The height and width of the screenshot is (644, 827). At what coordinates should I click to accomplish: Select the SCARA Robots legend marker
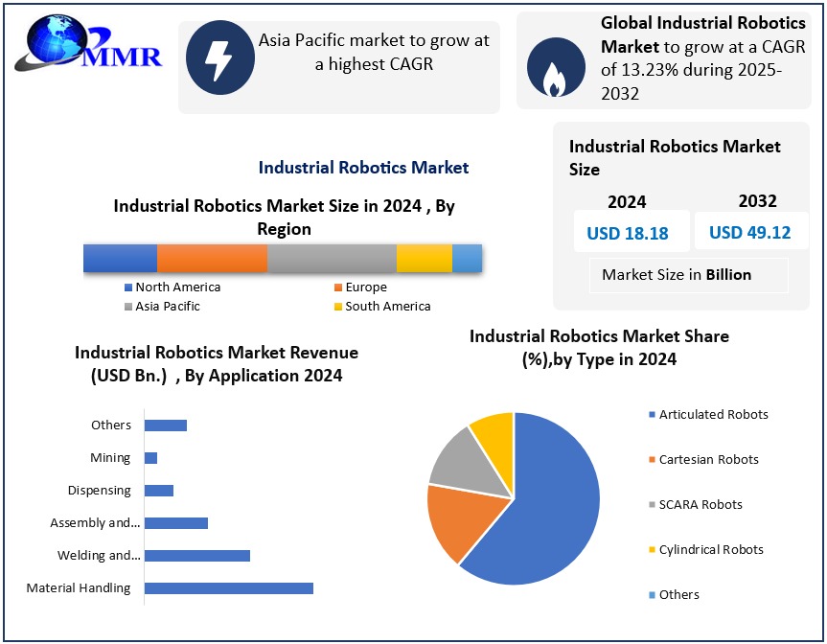point(653,505)
